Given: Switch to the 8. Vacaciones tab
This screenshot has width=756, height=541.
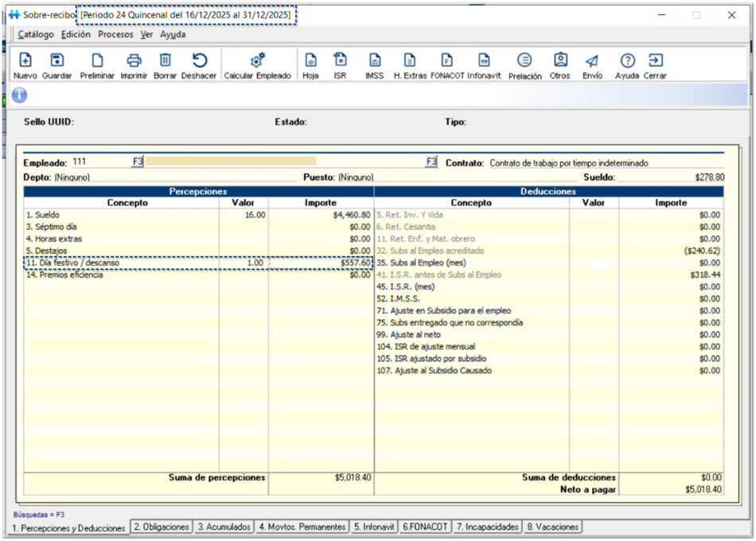Looking at the screenshot, I should pos(553,527).
